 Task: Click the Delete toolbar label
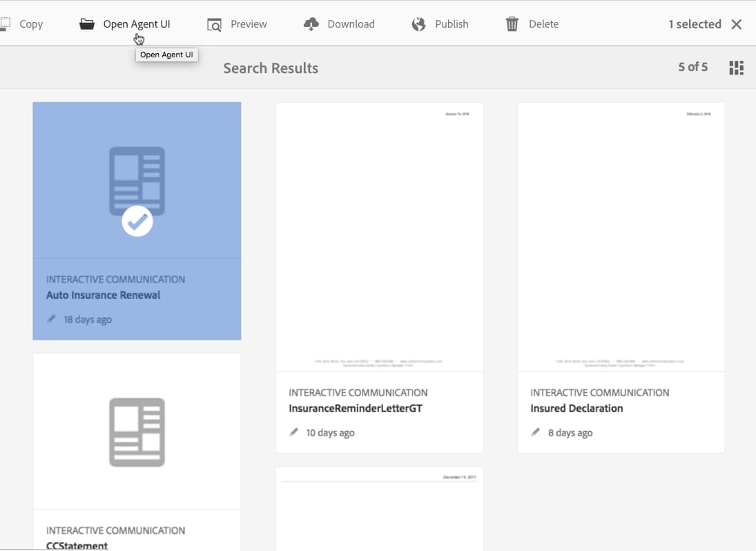click(544, 23)
